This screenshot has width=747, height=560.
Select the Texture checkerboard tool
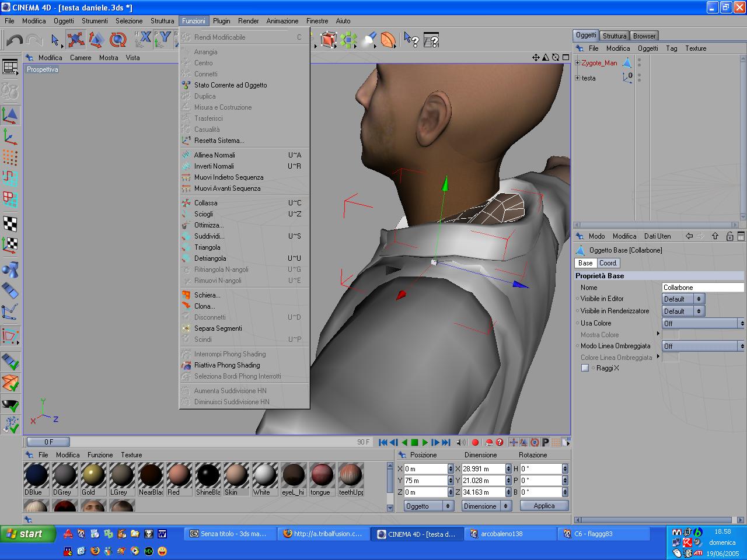10,223
